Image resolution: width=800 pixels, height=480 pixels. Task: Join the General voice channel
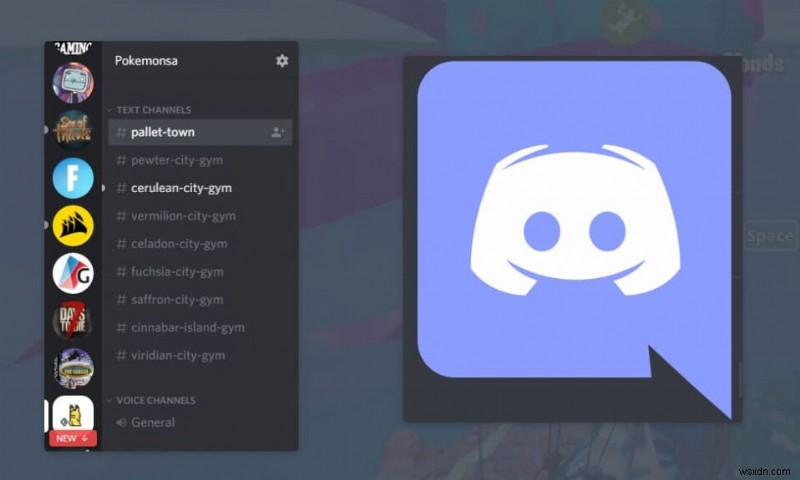click(200, 422)
